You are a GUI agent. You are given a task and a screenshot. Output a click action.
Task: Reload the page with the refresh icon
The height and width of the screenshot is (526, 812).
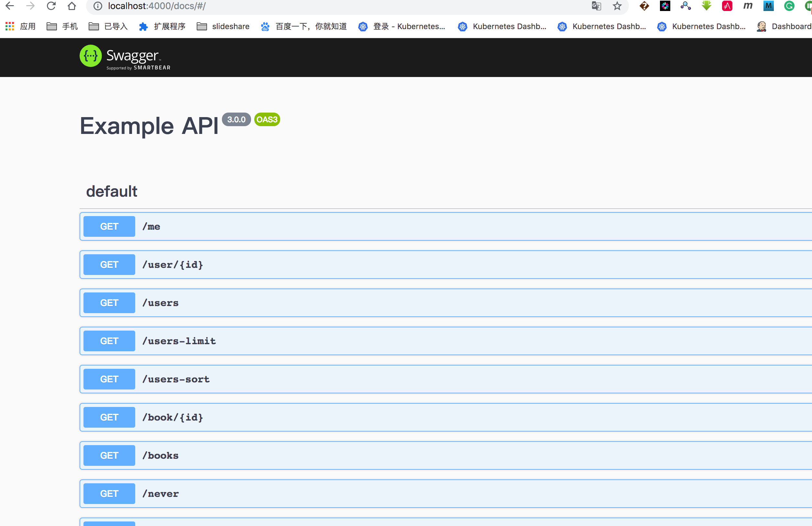tap(51, 6)
